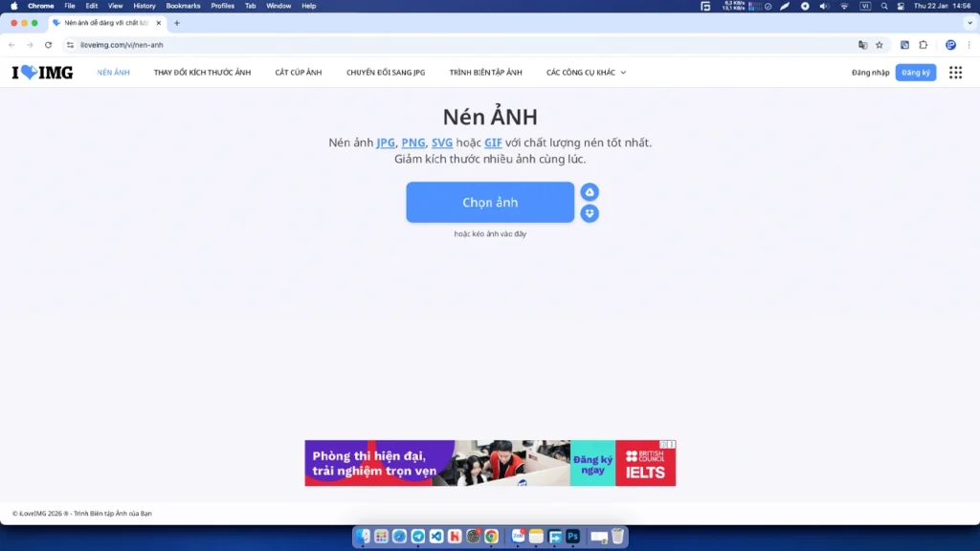Upload an image from Dropbox

click(590, 212)
